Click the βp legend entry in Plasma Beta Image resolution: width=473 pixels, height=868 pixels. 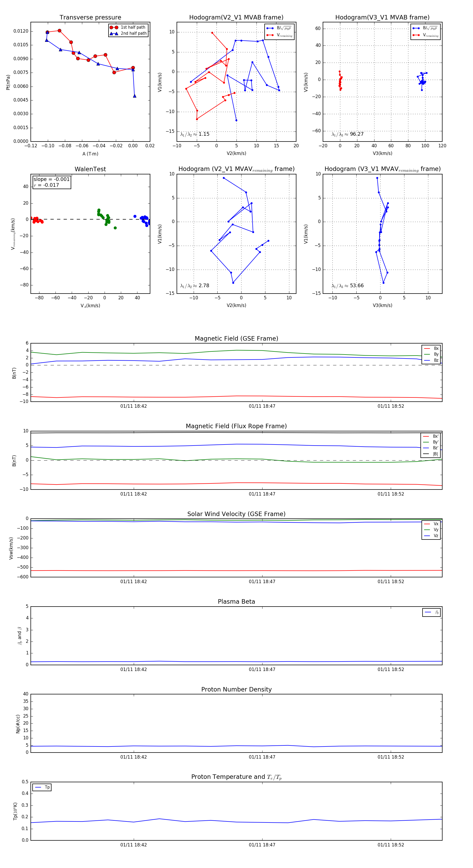point(431,612)
